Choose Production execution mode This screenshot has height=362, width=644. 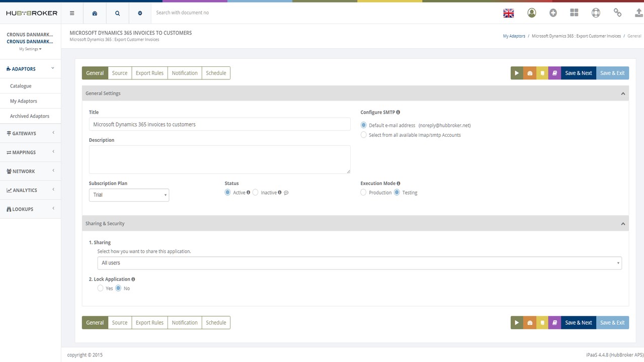click(363, 193)
